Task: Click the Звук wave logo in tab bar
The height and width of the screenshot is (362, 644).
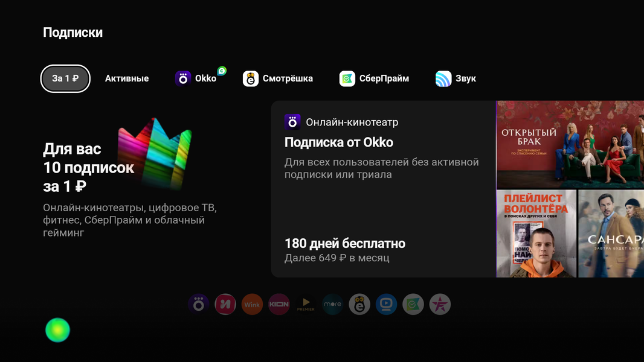Action: [443, 78]
